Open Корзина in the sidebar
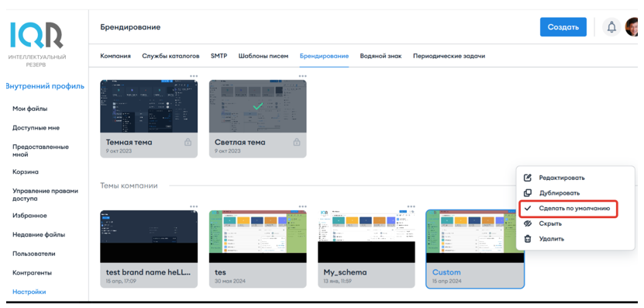The height and width of the screenshot is (308, 644). (26, 172)
